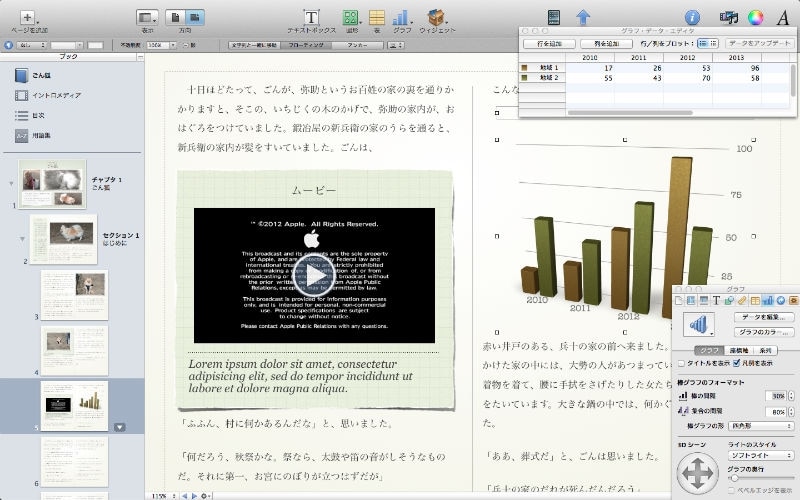The height and width of the screenshot is (500, 800).
Task: Click Edit Data (データを編集) button
Action: click(764, 317)
